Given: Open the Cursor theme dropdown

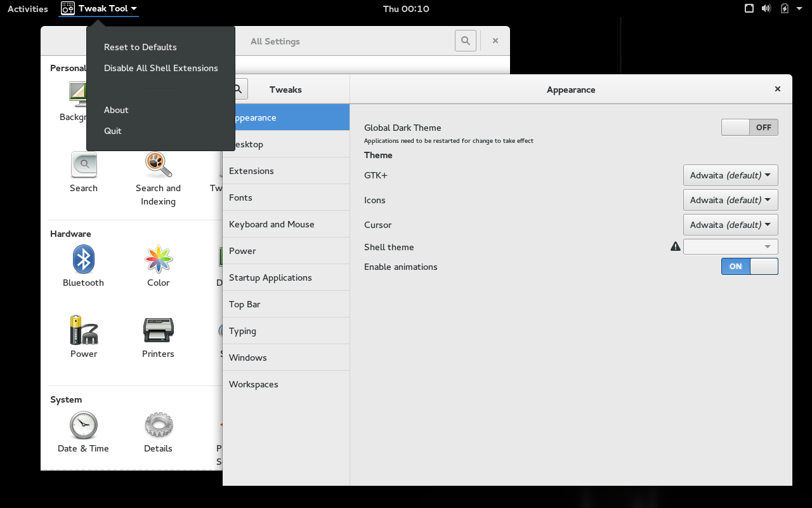Looking at the screenshot, I should click(x=730, y=225).
